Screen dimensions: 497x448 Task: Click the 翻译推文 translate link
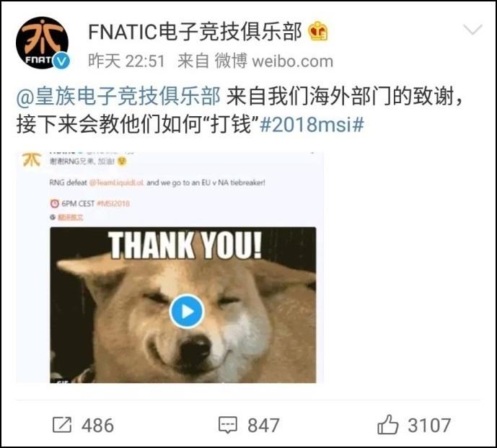tap(71, 217)
